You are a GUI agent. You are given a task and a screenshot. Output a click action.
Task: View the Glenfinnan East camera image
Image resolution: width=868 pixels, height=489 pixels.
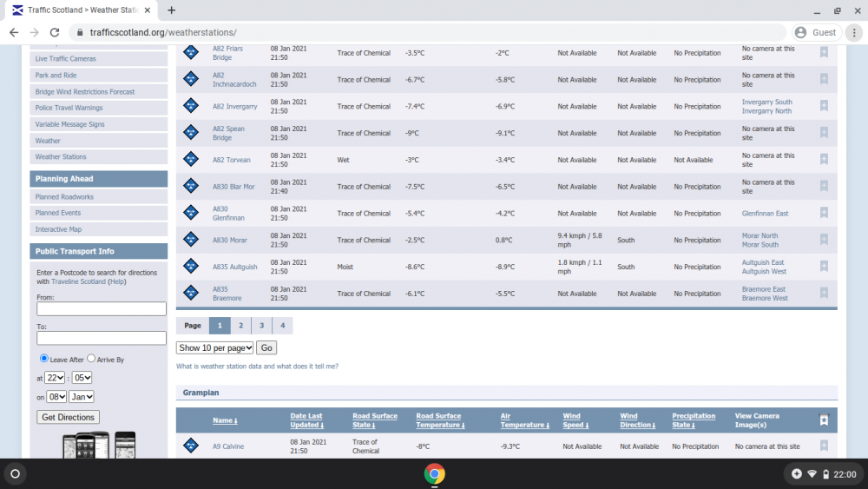click(x=765, y=213)
